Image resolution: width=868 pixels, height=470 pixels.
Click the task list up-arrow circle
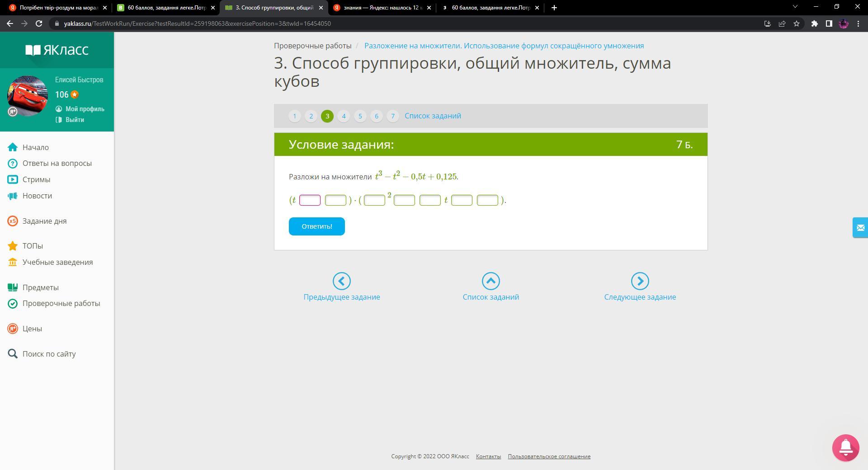point(491,281)
